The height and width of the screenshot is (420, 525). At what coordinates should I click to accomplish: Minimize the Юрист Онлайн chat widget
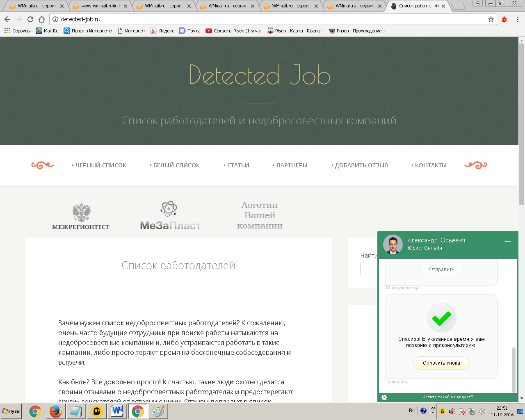point(507,241)
